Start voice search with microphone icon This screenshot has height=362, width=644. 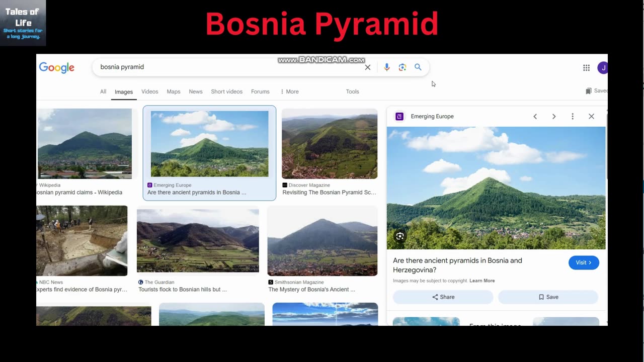click(x=386, y=67)
